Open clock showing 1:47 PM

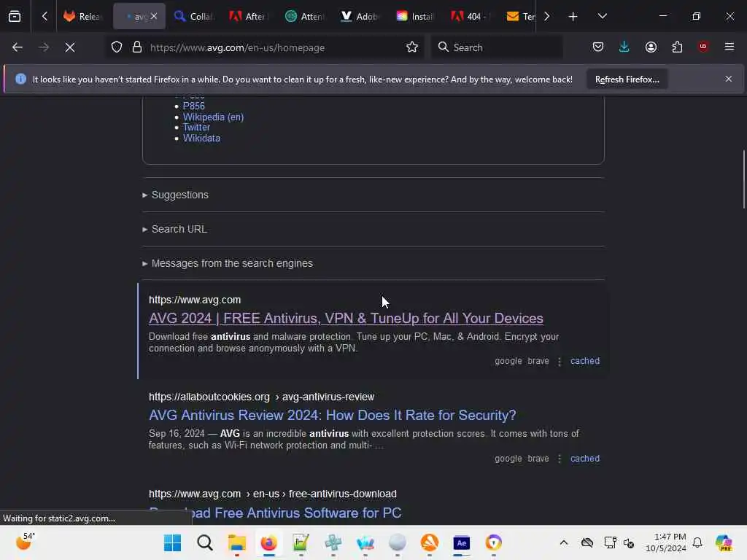[x=666, y=542]
